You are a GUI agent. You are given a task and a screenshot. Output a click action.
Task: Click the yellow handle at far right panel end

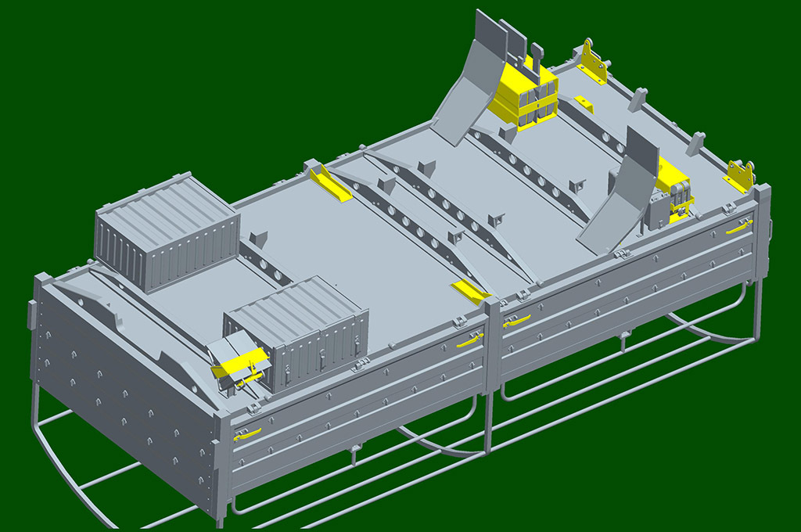pos(738,226)
